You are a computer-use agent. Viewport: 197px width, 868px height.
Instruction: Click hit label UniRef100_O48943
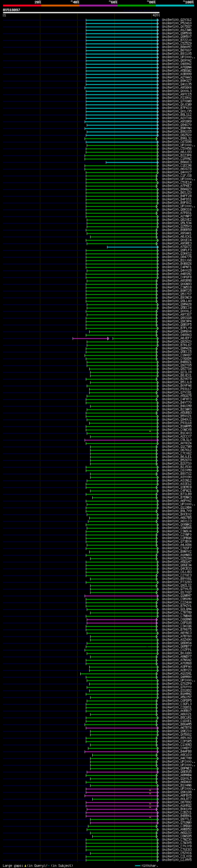tap(177, 335)
